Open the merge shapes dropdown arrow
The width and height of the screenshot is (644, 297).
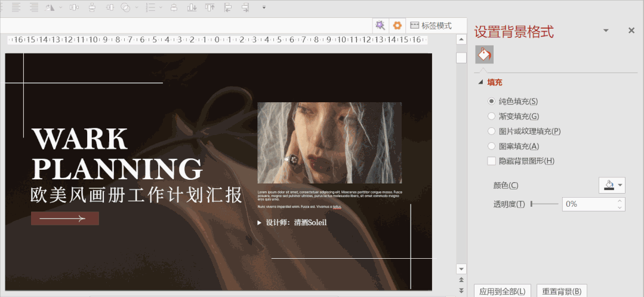[137, 7]
